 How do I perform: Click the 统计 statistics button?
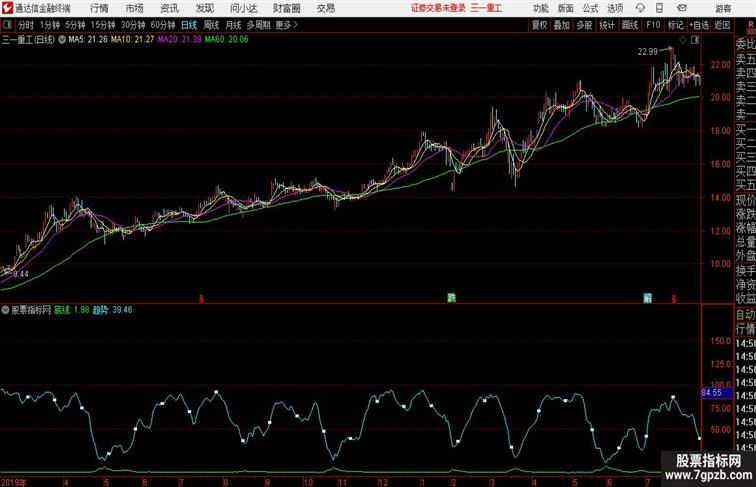click(x=607, y=25)
